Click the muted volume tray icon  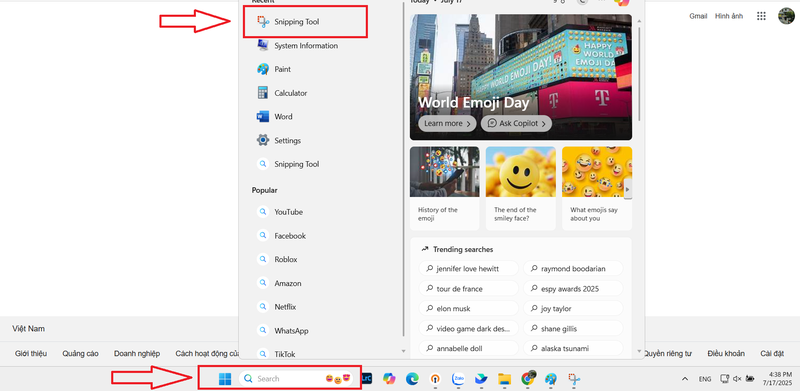pos(737,379)
